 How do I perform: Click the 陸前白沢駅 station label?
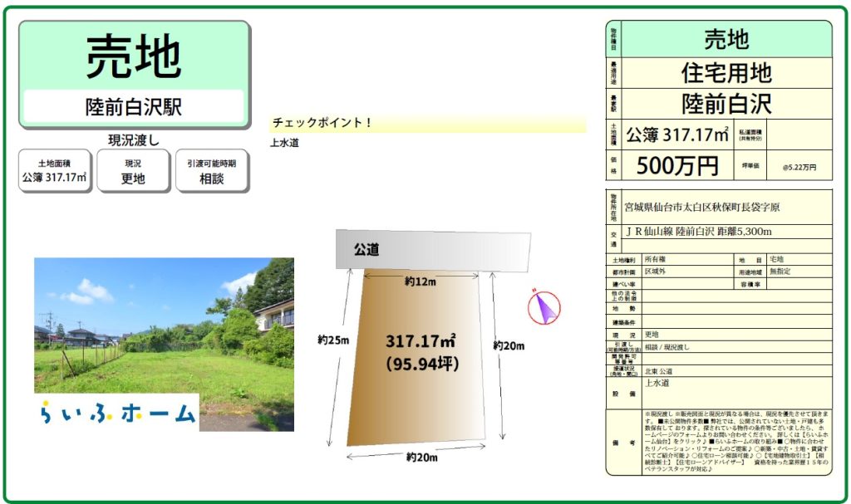[134, 107]
